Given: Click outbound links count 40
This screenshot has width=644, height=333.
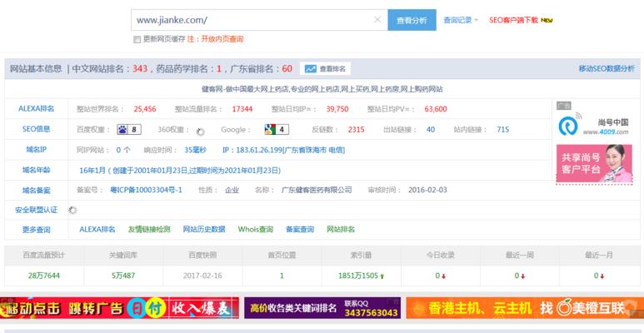Looking at the screenshot, I should pyautogui.click(x=431, y=130).
